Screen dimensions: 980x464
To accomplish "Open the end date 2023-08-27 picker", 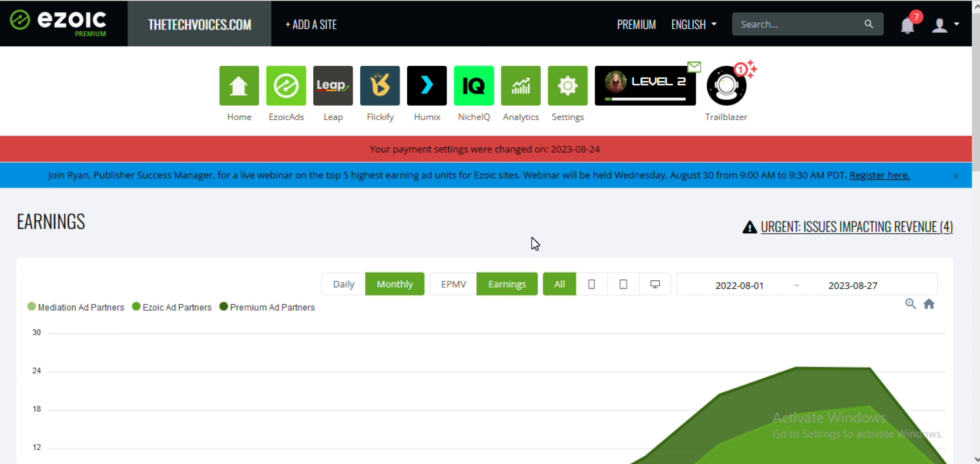I will 853,285.
